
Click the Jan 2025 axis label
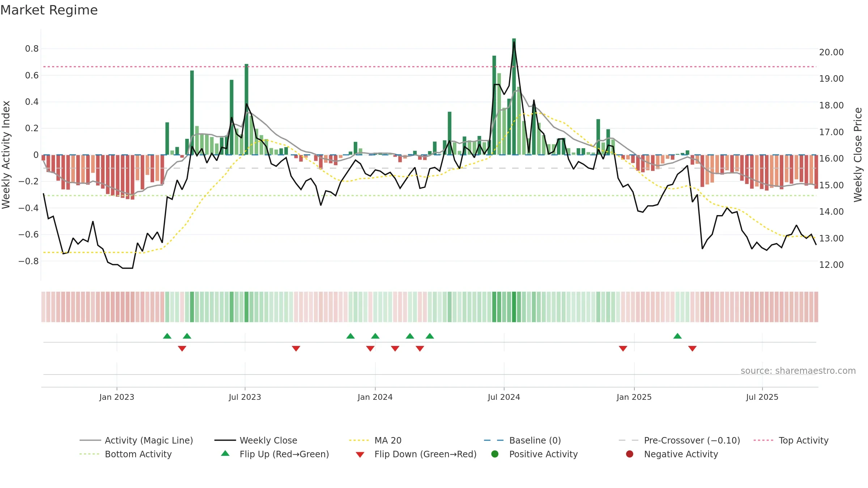[634, 397]
